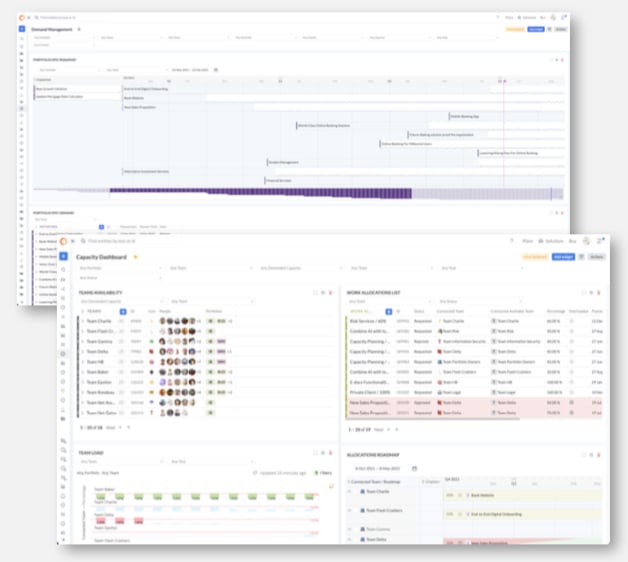Image resolution: width=628 pixels, height=562 pixels.
Task: Open Any Demanded Capacity dropdown in Teams Availability widget
Action: tap(122, 301)
